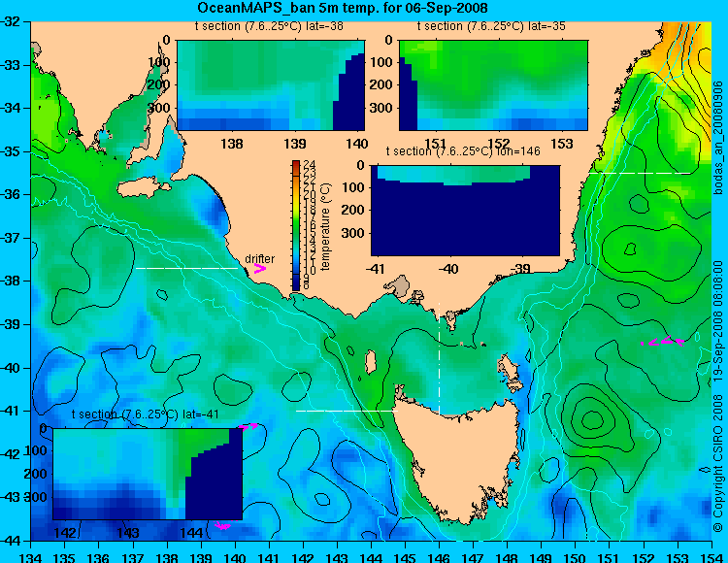This screenshot has height=563, width=728.
Task: Click the '-44' latitude axis label
Action: click(11, 541)
